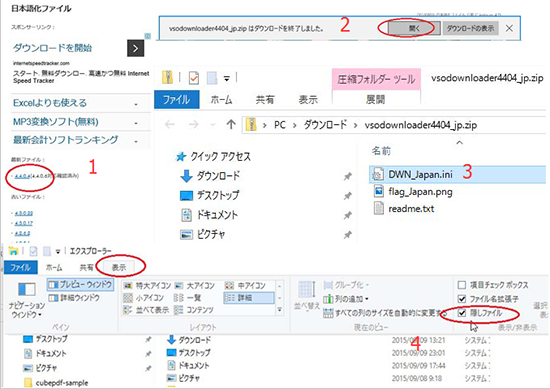Click the zip folder icon in title bar
The image size is (550, 389).
point(167,78)
